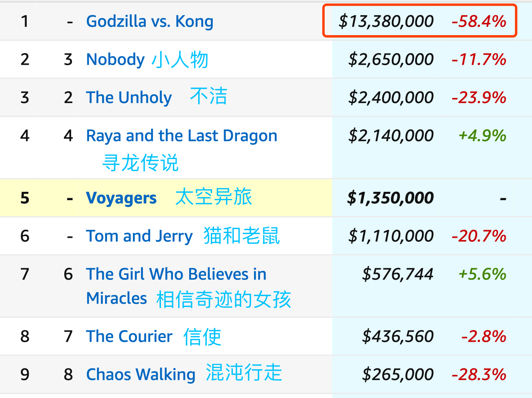Open the Godzilla vs. Kong link
The height and width of the screenshot is (398, 532).
[150, 22]
